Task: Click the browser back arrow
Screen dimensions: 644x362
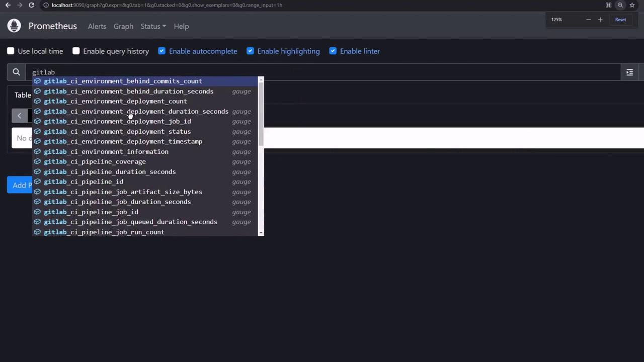Action: point(8,5)
